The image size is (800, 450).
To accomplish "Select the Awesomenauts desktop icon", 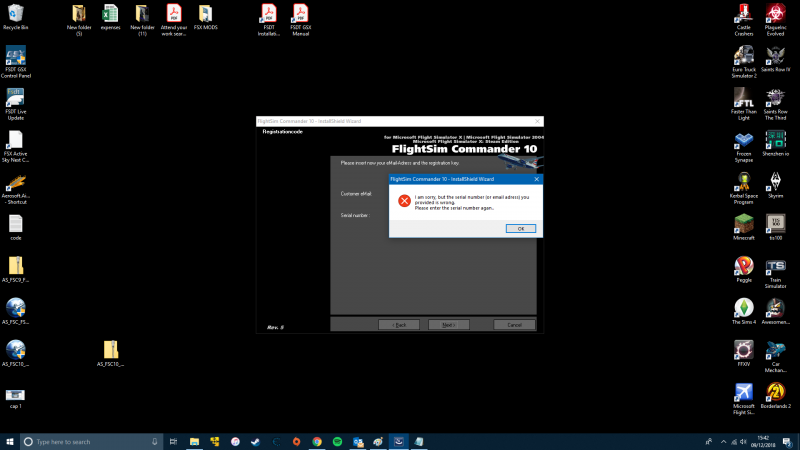I will (775, 311).
